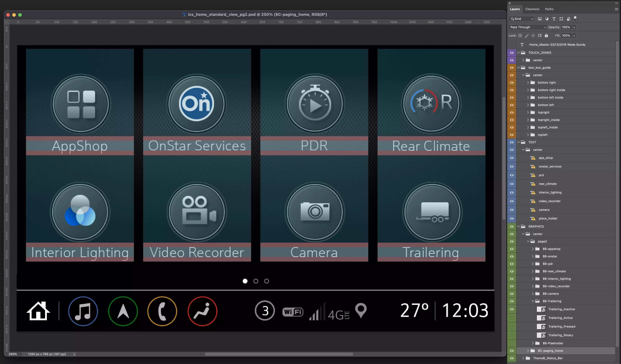Click the lock all padlock icon

pyautogui.click(x=546, y=36)
